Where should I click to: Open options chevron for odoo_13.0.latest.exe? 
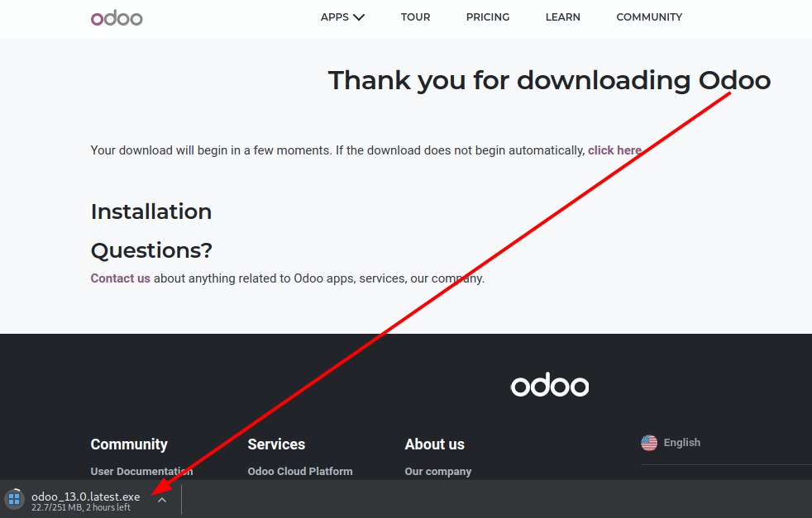(162, 499)
